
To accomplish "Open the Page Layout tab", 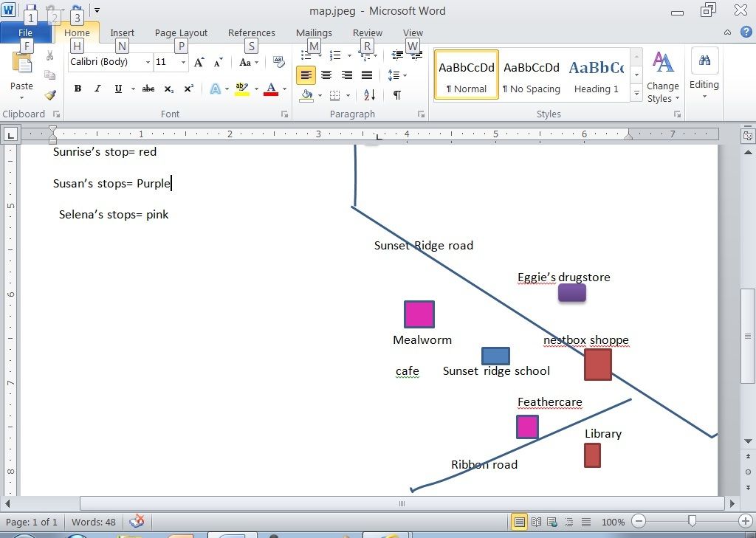I will [181, 32].
